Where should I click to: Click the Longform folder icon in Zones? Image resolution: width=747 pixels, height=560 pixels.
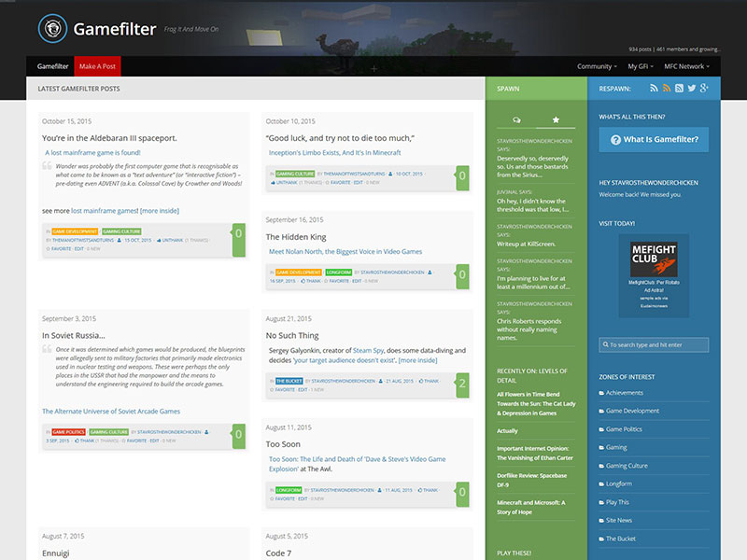(601, 483)
